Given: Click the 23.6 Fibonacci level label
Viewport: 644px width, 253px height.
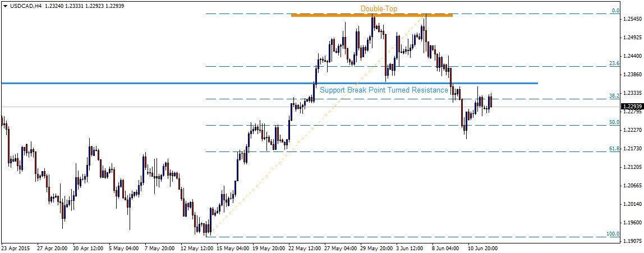Looking at the screenshot, I should coord(614,63).
